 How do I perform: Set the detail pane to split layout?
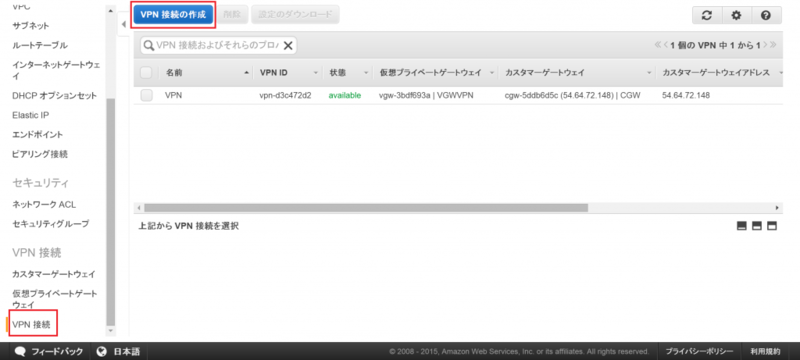757,226
